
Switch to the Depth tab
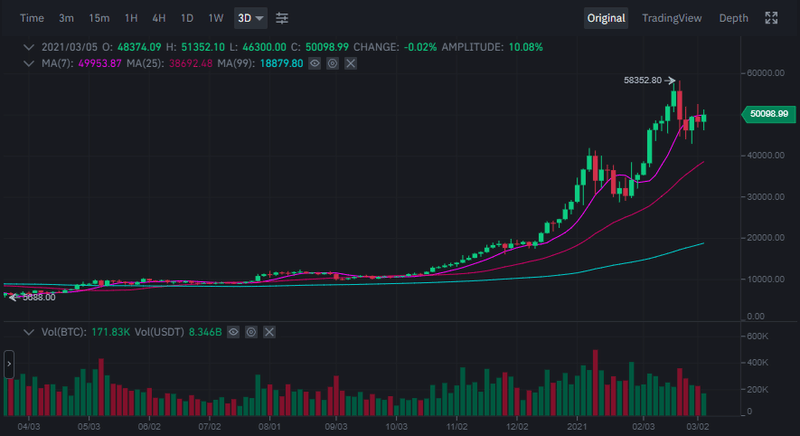coord(733,18)
